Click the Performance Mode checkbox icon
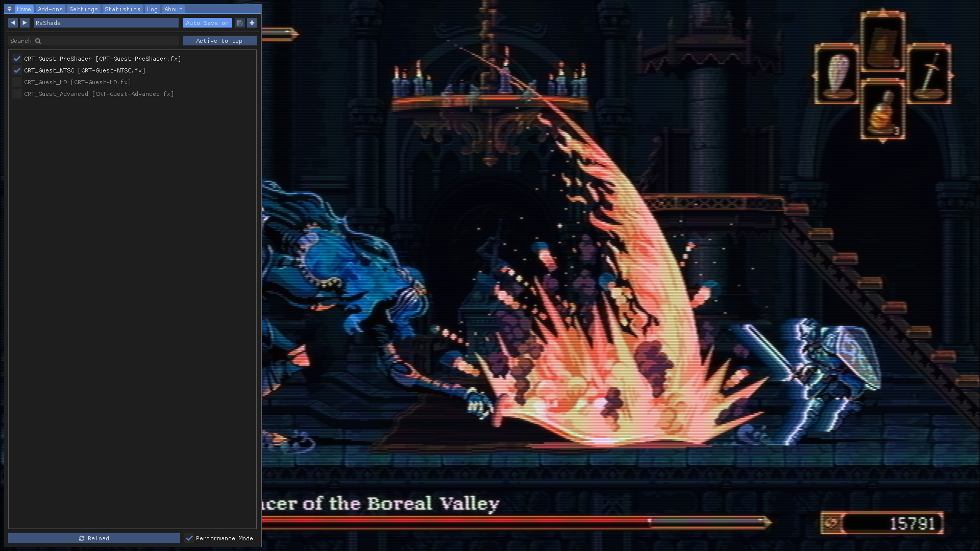This screenshot has width=980, height=551. point(189,538)
